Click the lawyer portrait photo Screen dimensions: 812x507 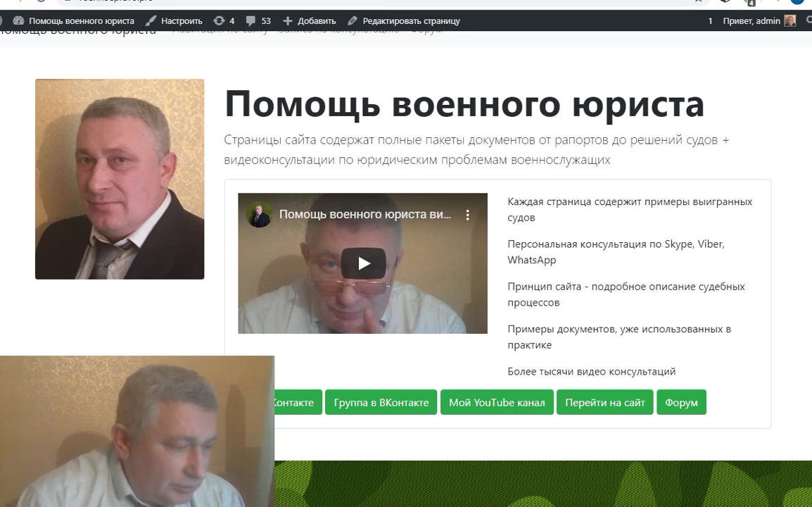click(120, 179)
